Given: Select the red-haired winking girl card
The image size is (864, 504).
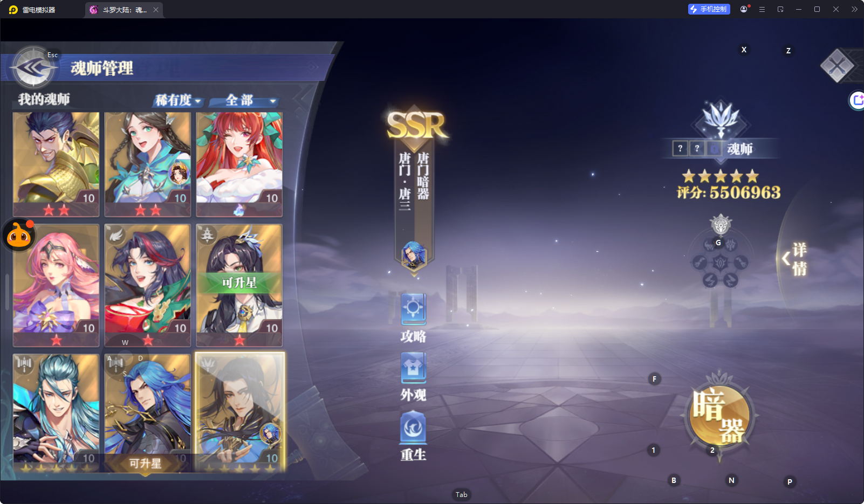Looking at the screenshot, I should click(239, 164).
